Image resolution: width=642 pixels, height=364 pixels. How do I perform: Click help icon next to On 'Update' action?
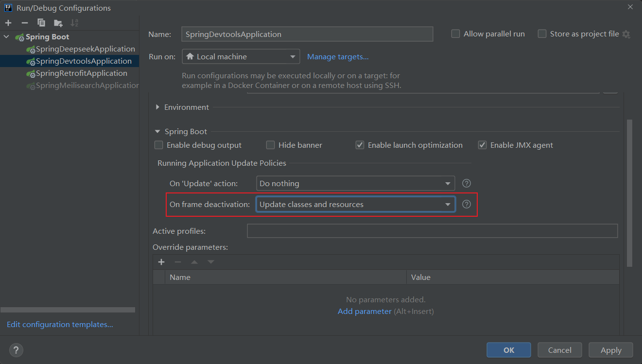pos(467,183)
